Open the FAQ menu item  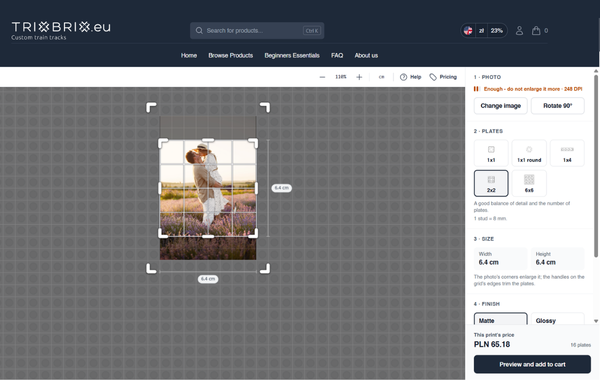pos(337,55)
